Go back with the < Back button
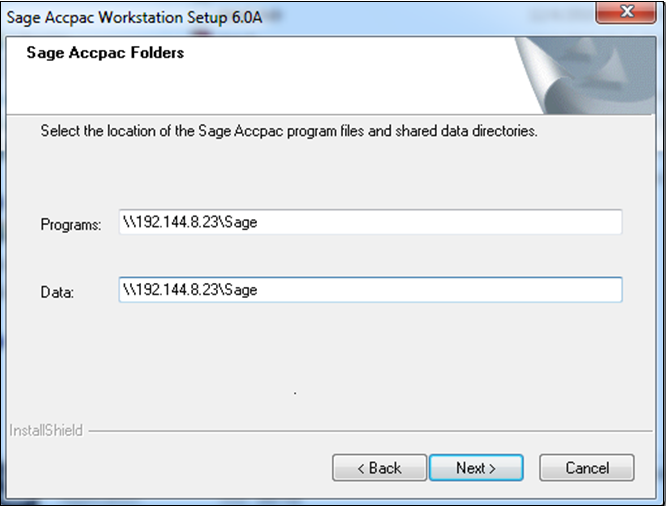 tap(379, 468)
